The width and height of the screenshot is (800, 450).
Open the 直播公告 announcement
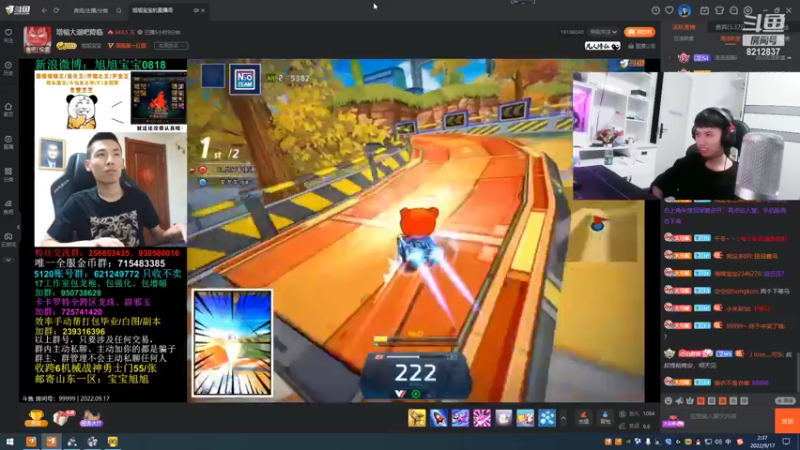pos(642,46)
